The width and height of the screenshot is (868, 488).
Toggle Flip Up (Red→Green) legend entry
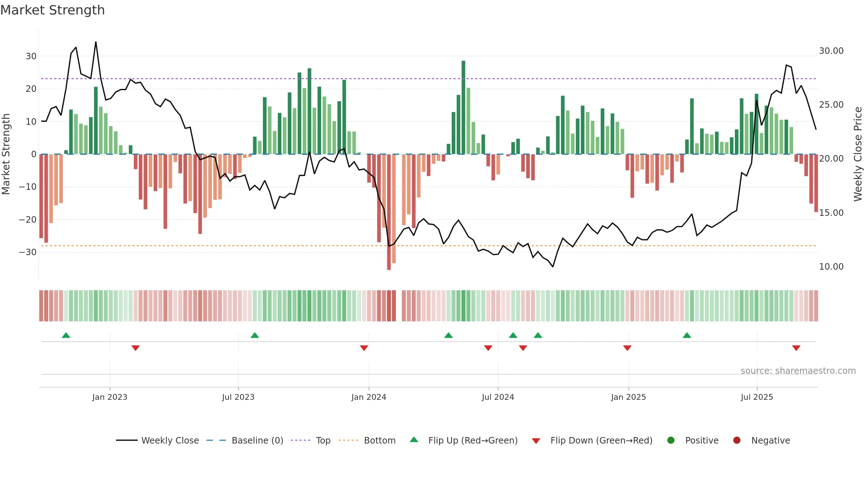[464, 440]
